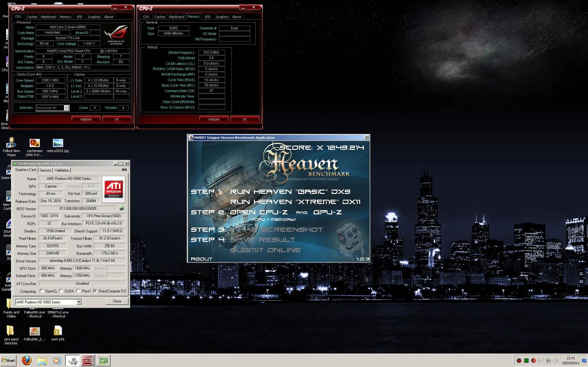This screenshot has height=367, width=588.
Task: Open the AMD Radeon HD 6900 Series dropdown
Action: pyautogui.click(x=79, y=302)
